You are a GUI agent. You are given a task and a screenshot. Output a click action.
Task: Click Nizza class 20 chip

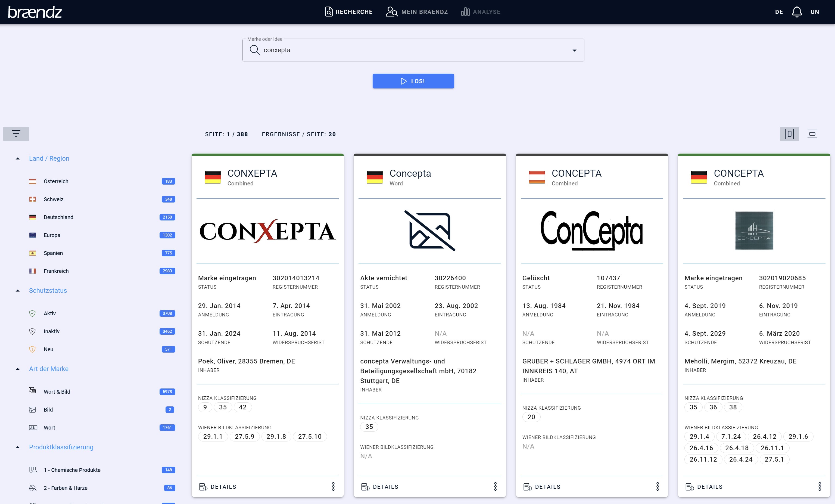(x=531, y=417)
